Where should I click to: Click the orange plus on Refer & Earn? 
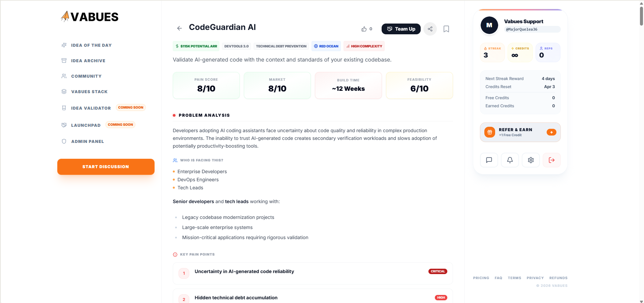pos(551,132)
